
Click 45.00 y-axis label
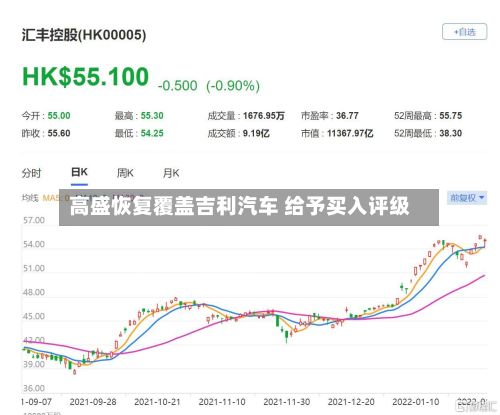coord(34,316)
